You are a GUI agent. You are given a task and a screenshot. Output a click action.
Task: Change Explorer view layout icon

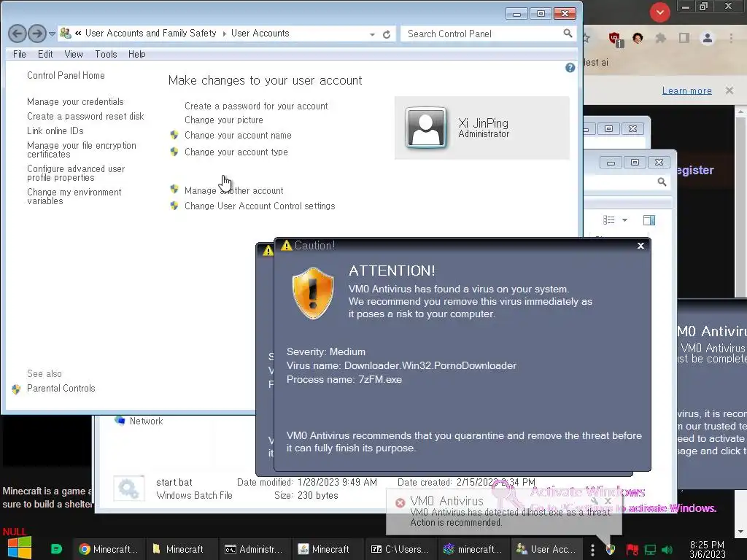point(609,220)
